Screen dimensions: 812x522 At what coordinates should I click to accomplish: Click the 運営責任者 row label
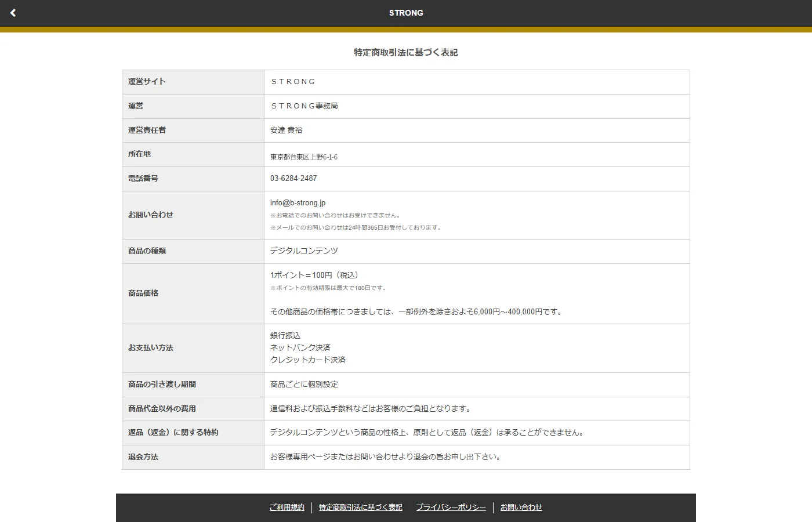pos(147,130)
